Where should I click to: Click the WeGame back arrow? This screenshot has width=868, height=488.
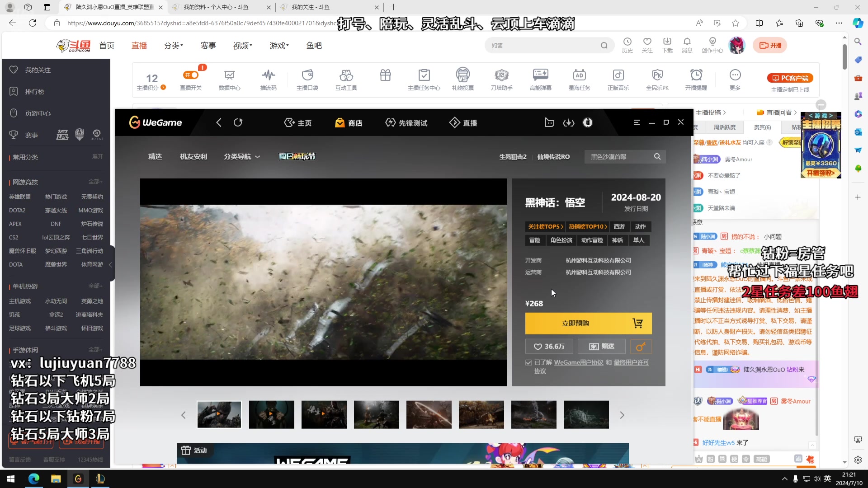219,122
